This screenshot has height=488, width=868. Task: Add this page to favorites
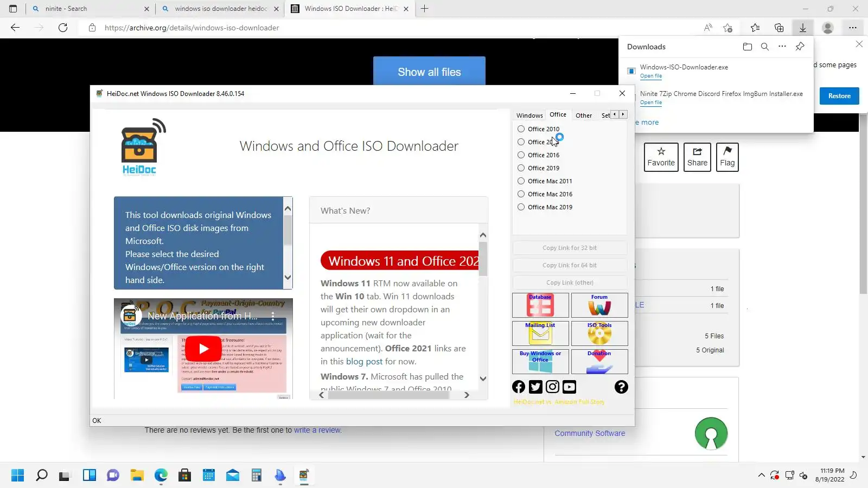[728, 28]
